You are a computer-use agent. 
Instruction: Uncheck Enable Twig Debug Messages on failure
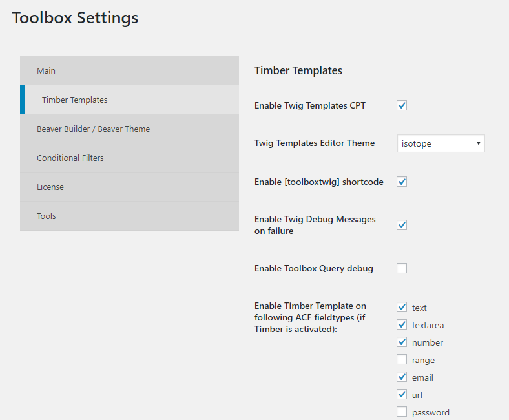coord(402,225)
